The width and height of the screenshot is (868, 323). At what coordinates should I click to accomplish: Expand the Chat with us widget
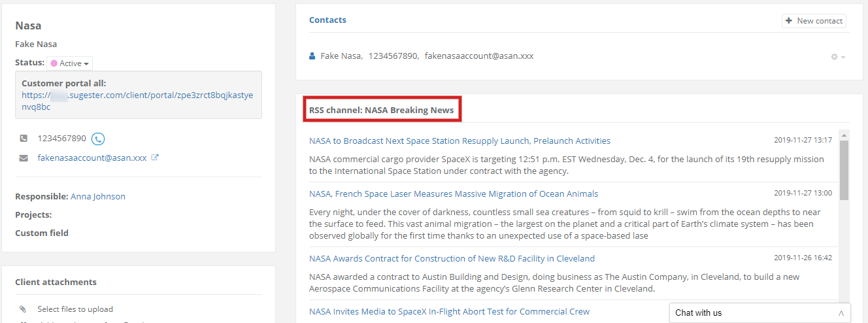pos(760,313)
